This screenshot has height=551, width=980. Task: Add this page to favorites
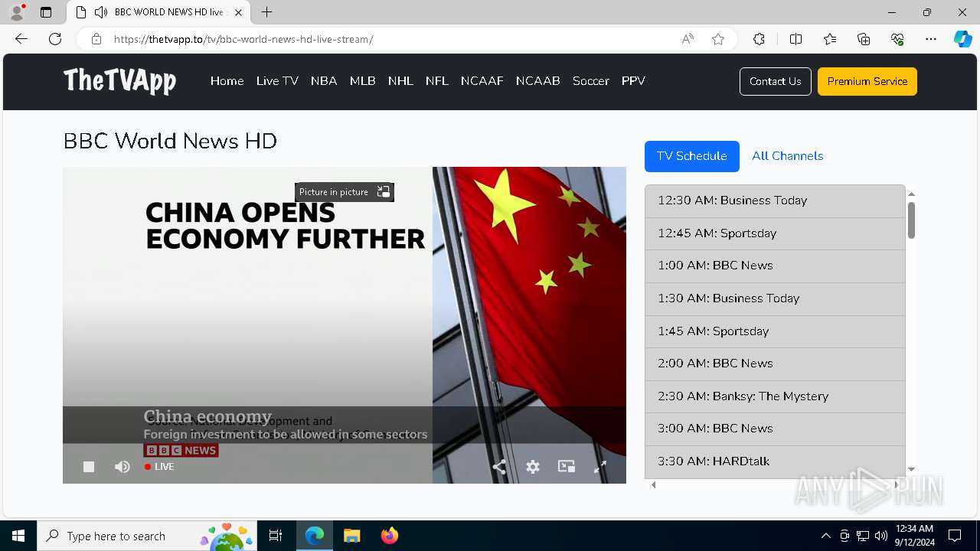click(718, 39)
